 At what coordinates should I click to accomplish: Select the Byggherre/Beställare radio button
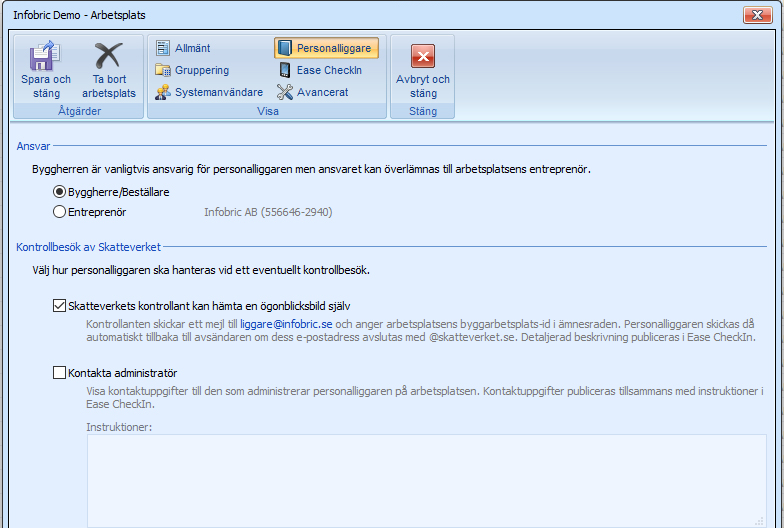[x=59, y=192]
